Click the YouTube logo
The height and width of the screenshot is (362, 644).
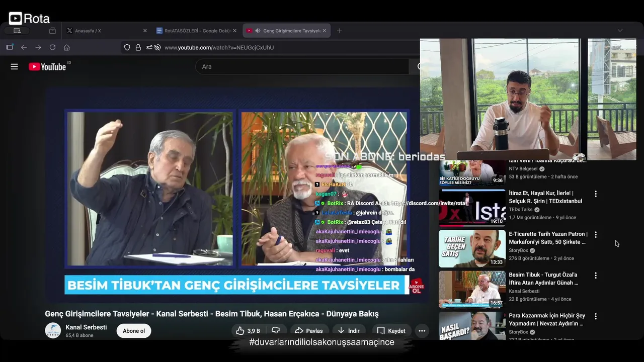click(47, 66)
